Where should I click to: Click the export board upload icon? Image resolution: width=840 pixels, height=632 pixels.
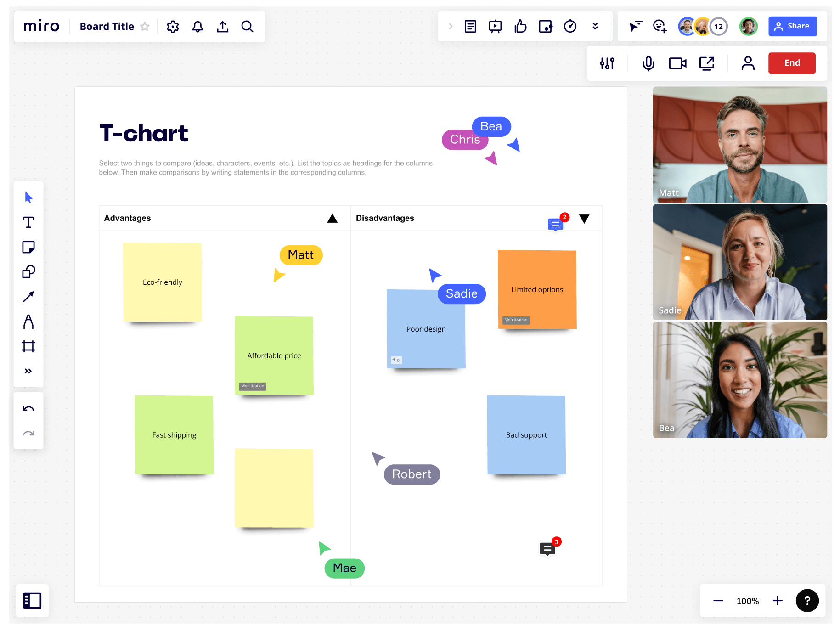(223, 27)
